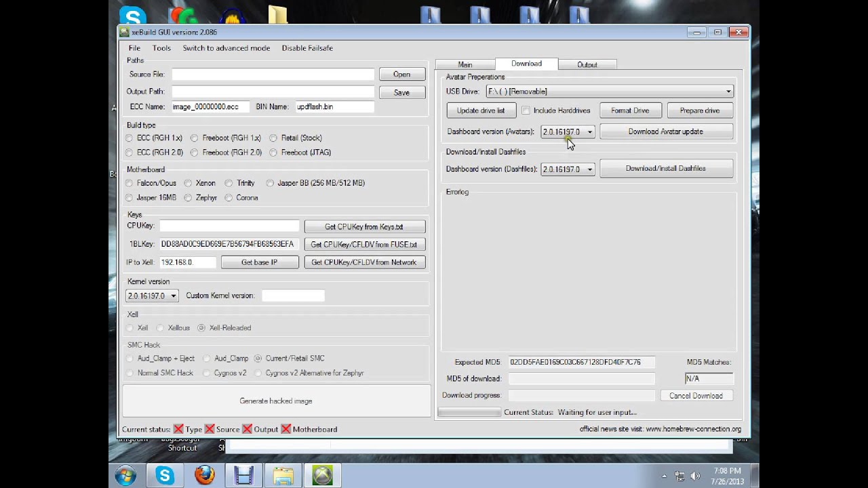This screenshot has width=868, height=488.
Task: Click Get base IP button
Action: [x=260, y=262]
